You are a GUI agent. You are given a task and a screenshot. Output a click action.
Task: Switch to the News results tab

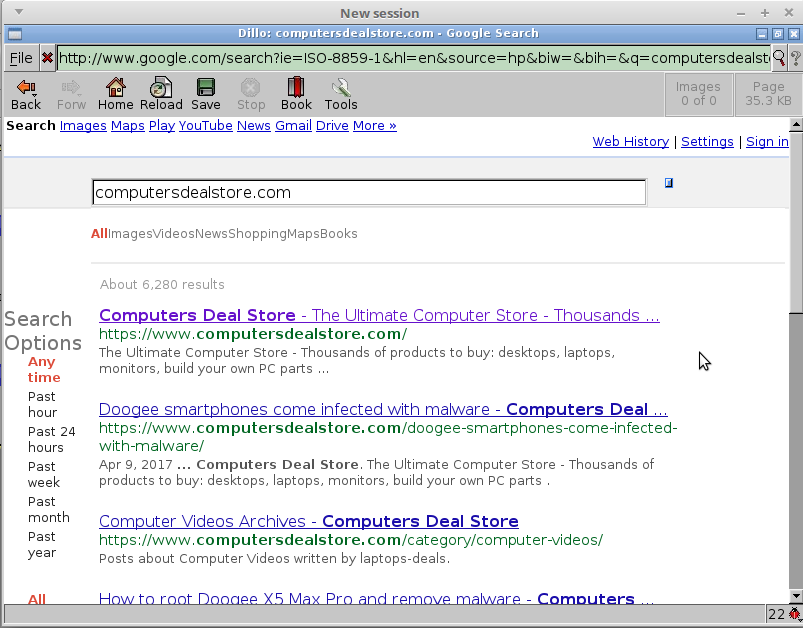pyautogui.click(x=211, y=234)
